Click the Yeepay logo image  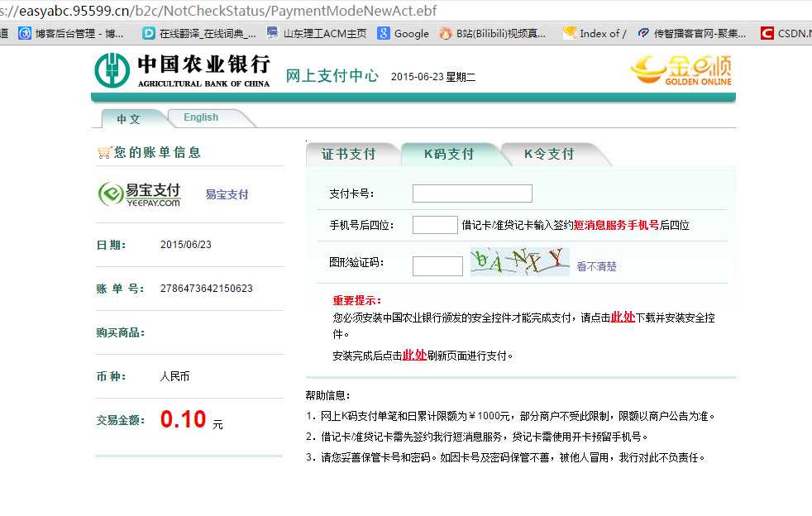click(139, 194)
